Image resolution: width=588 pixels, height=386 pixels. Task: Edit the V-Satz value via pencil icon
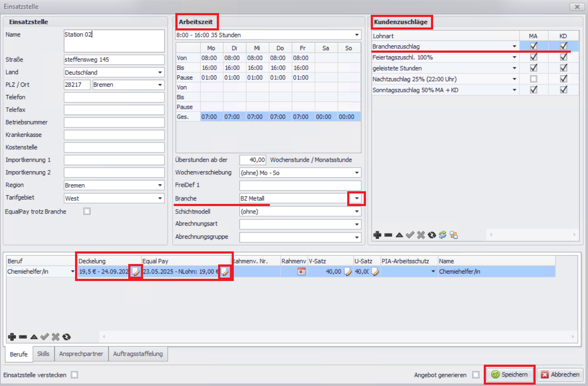coord(348,272)
